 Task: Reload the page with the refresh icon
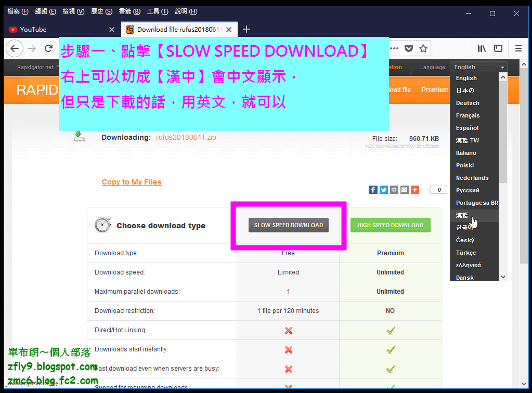(x=48, y=48)
